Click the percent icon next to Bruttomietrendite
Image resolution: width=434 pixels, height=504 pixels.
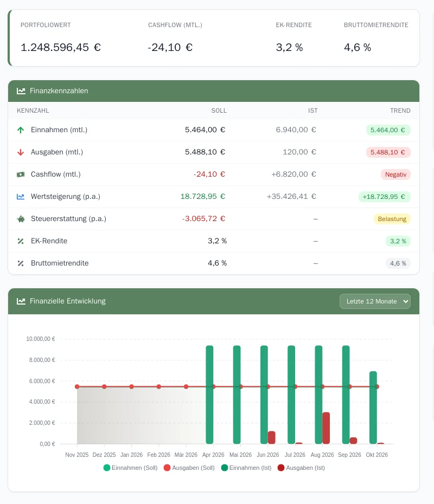click(x=21, y=263)
